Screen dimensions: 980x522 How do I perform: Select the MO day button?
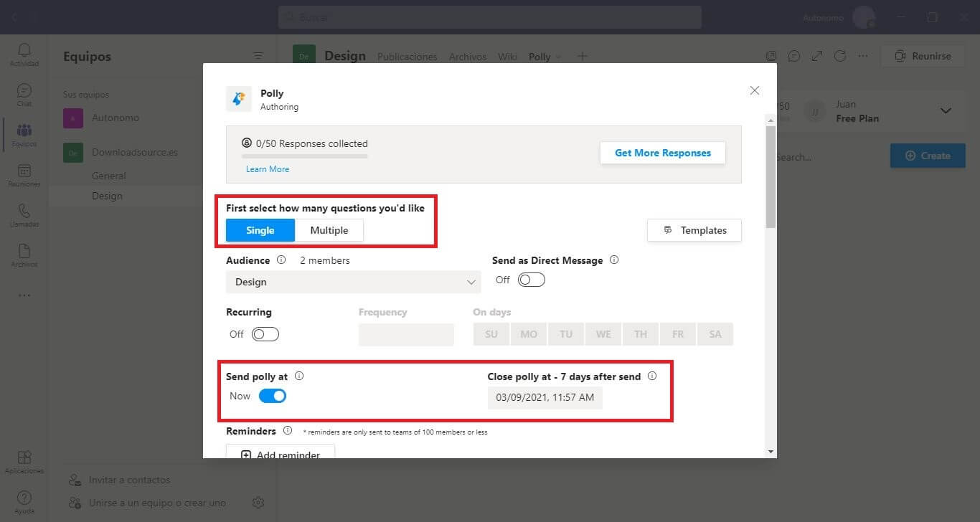point(529,334)
